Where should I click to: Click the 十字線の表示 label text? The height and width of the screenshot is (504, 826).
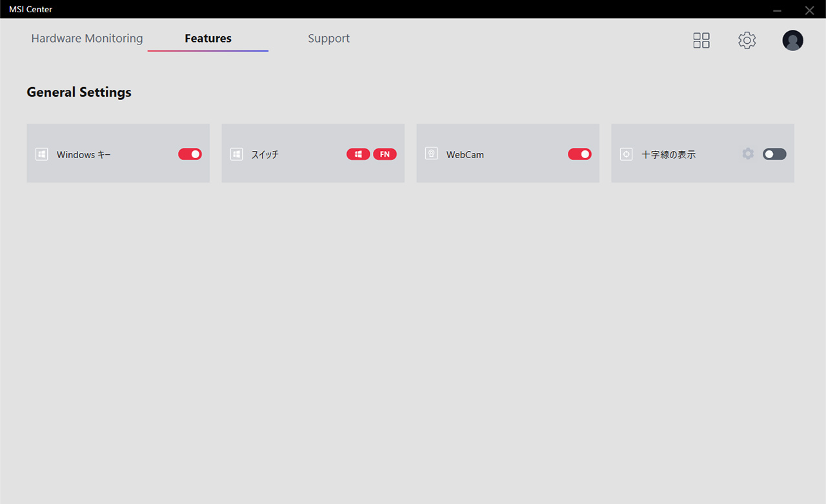coord(669,155)
